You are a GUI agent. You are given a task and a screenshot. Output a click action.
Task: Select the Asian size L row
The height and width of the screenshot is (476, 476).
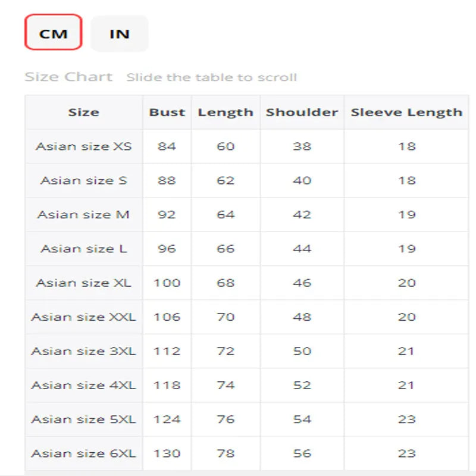pyautogui.click(x=83, y=249)
